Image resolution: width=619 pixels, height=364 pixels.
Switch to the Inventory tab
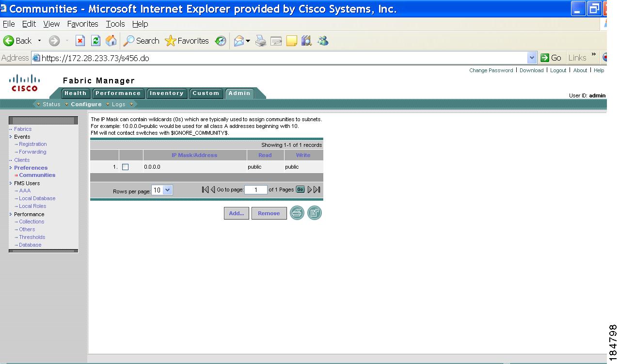pyautogui.click(x=167, y=93)
